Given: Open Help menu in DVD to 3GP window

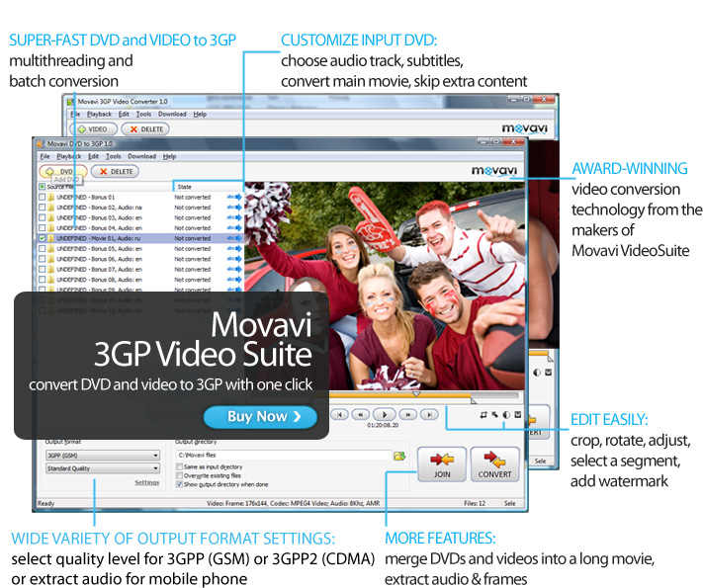Looking at the screenshot, I should pos(169,156).
